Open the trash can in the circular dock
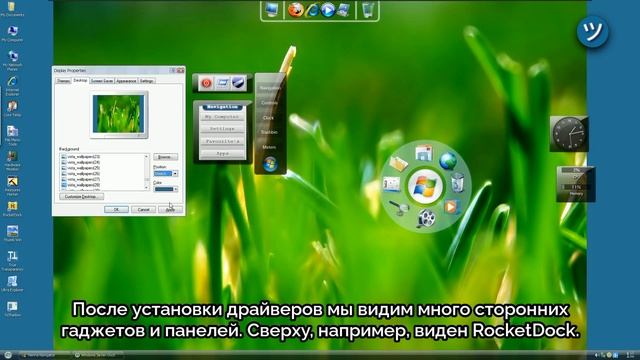 tap(458, 183)
